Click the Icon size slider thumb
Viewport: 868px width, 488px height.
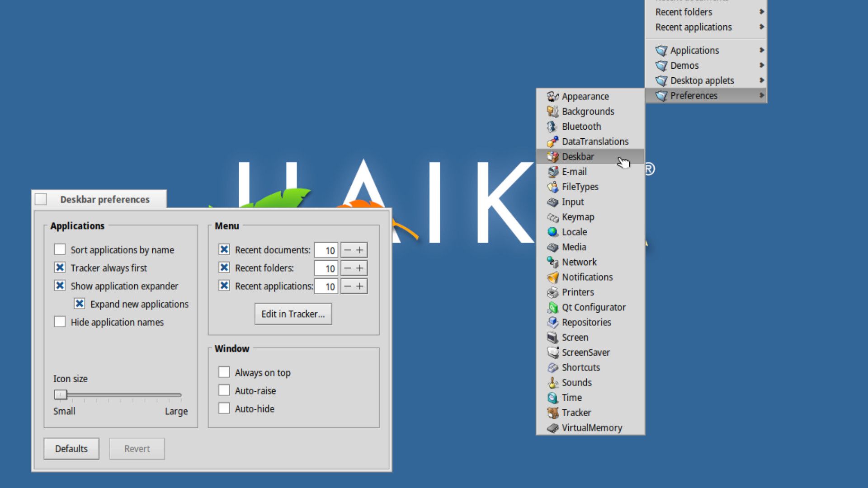(x=61, y=395)
